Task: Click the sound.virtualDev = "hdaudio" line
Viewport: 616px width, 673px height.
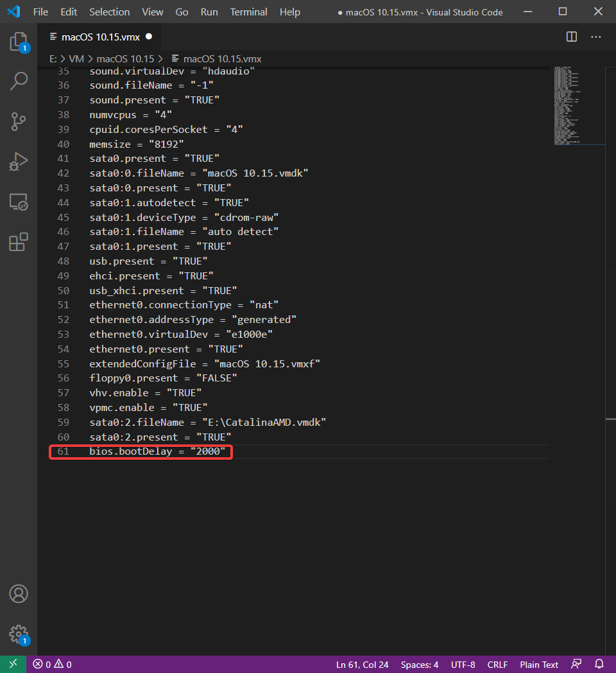Action: [x=172, y=71]
